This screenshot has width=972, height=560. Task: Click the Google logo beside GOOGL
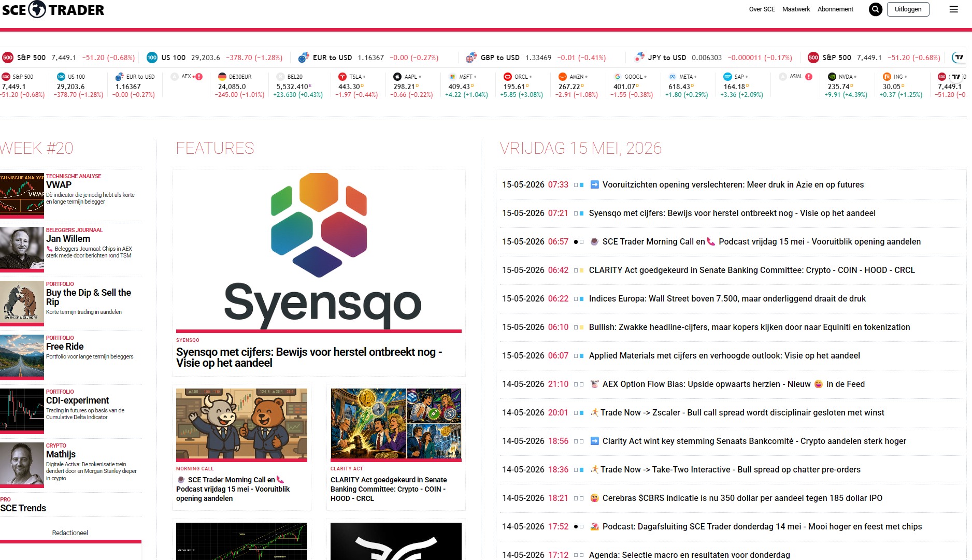click(x=618, y=77)
